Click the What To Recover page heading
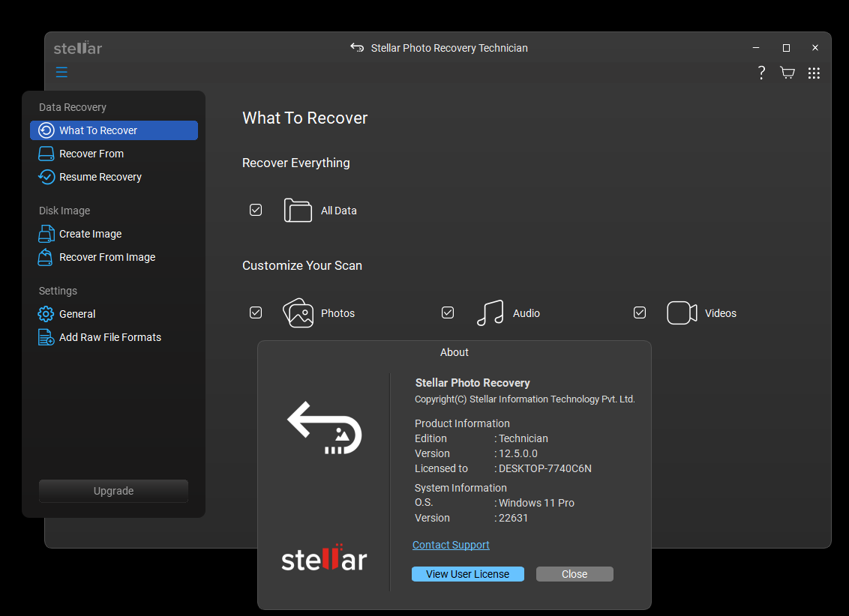 tap(304, 118)
